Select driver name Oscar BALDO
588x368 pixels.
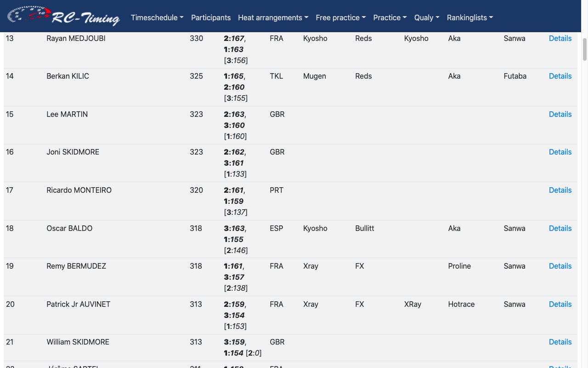pos(69,228)
